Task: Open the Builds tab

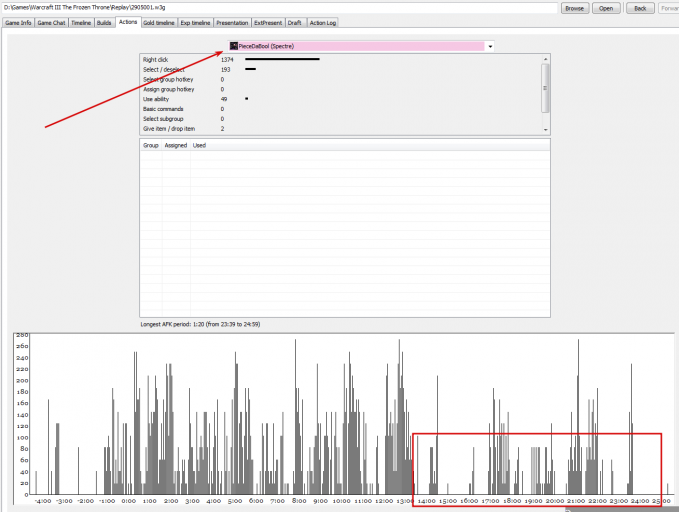Action: pyautogui.click(x=104, y=23)
